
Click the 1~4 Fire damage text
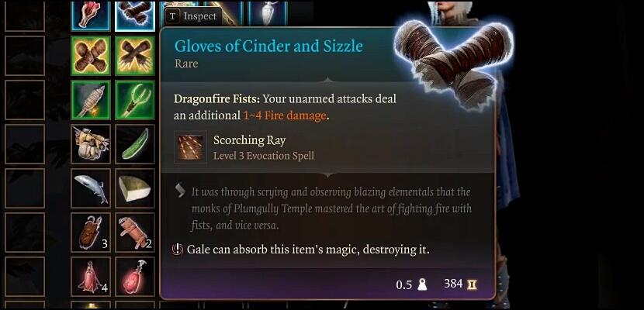285,116
